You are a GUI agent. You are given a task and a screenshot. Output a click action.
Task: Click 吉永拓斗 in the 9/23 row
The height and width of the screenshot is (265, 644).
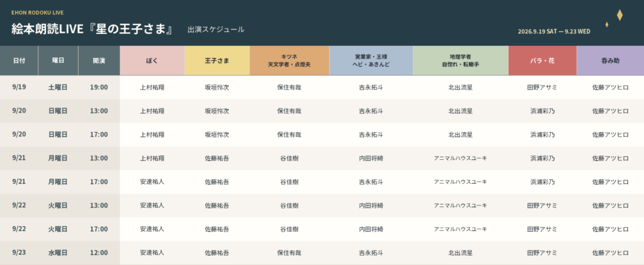371,252
